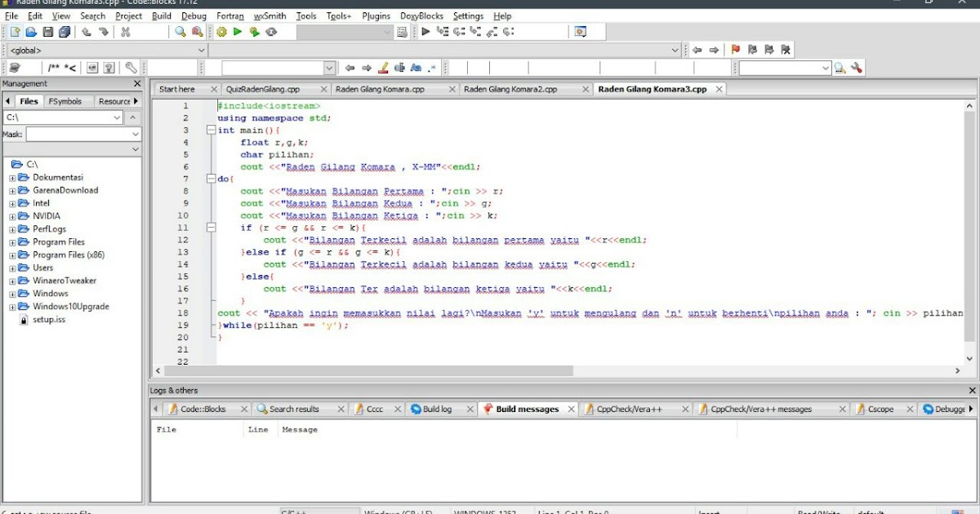Undo the last edit
The width and height of the screenshot is (980, 514).
coord(86,31)
